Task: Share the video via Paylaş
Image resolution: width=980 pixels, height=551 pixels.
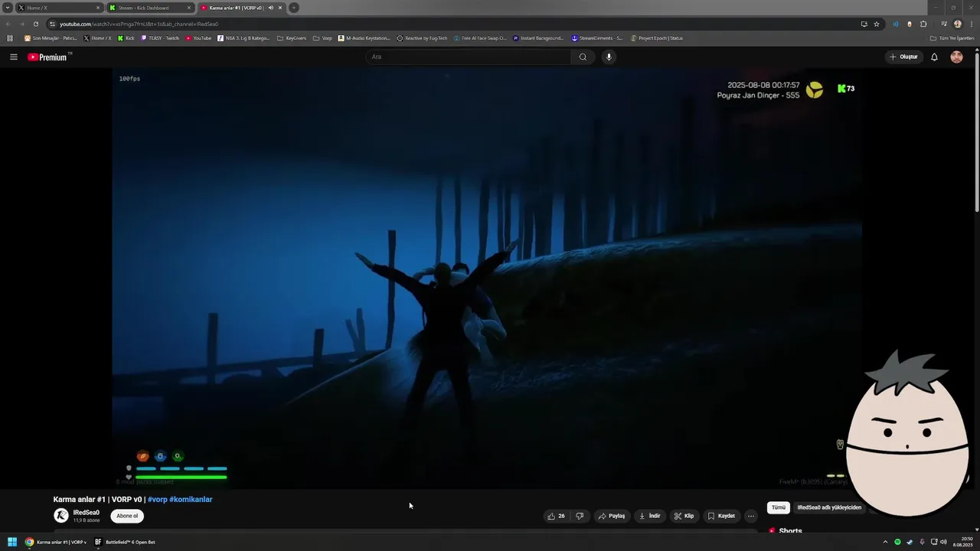Action: [612, 516]
